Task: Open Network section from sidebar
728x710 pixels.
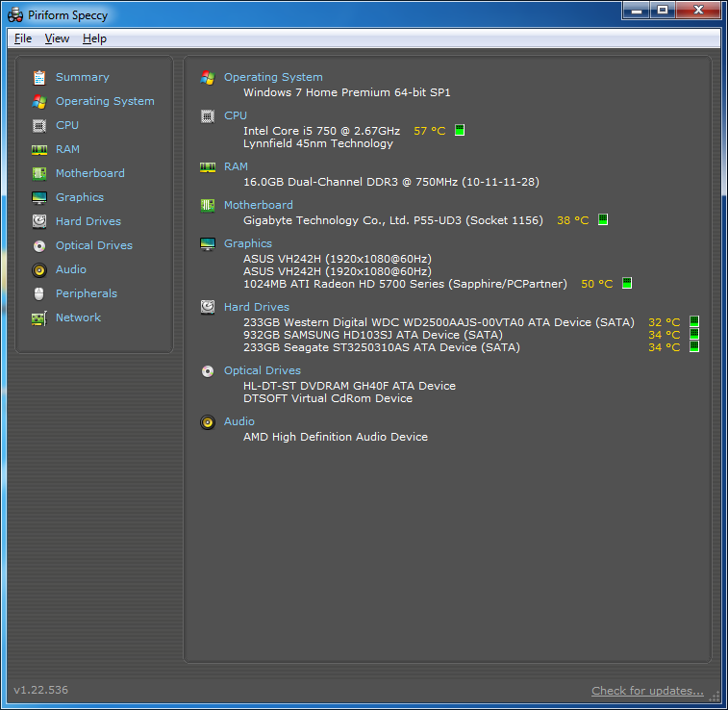Action: (78, 317)
